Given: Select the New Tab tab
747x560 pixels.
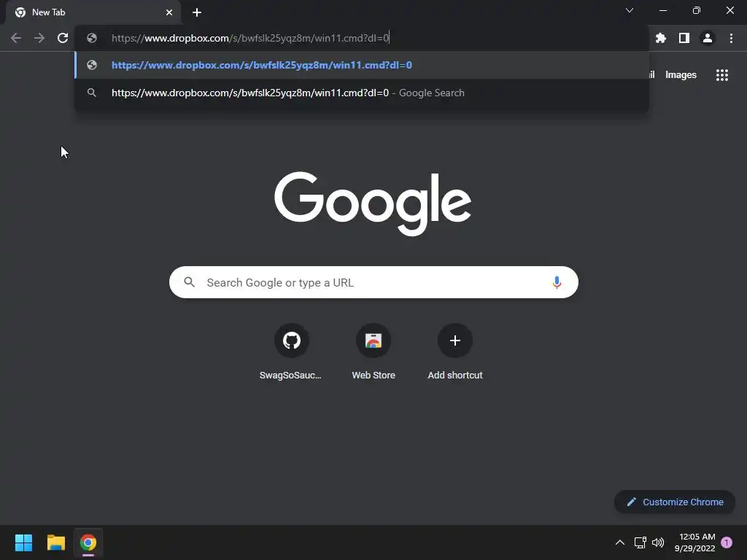Looking at the screenshot, I should point(93,12).
